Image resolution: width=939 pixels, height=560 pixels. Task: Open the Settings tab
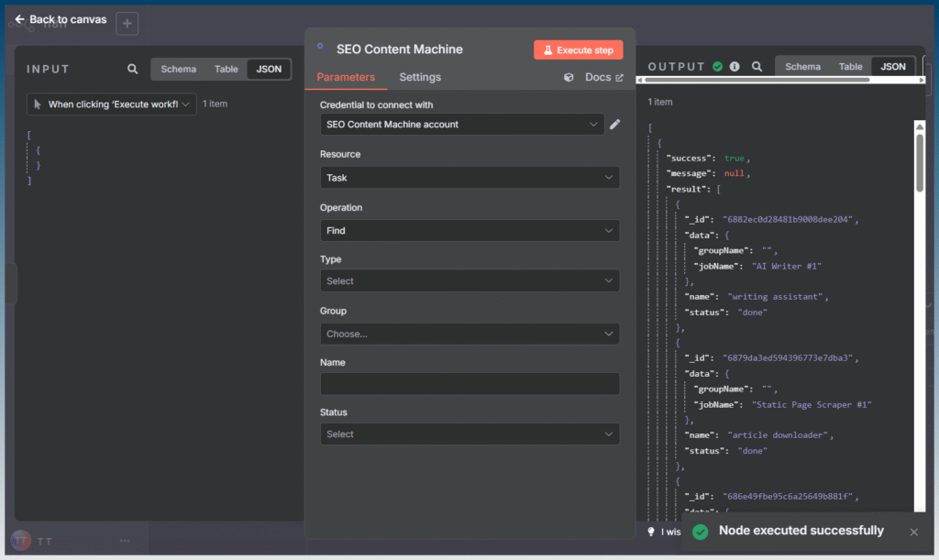point(420,77)
